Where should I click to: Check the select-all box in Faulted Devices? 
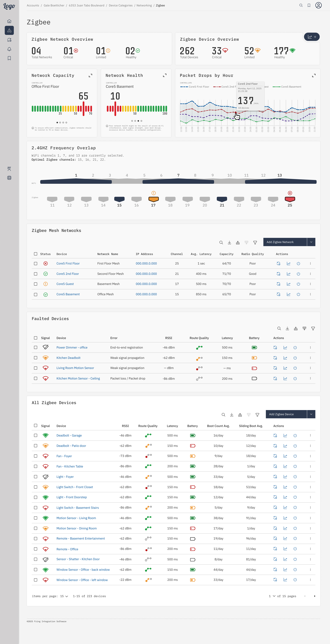point(35,338)
